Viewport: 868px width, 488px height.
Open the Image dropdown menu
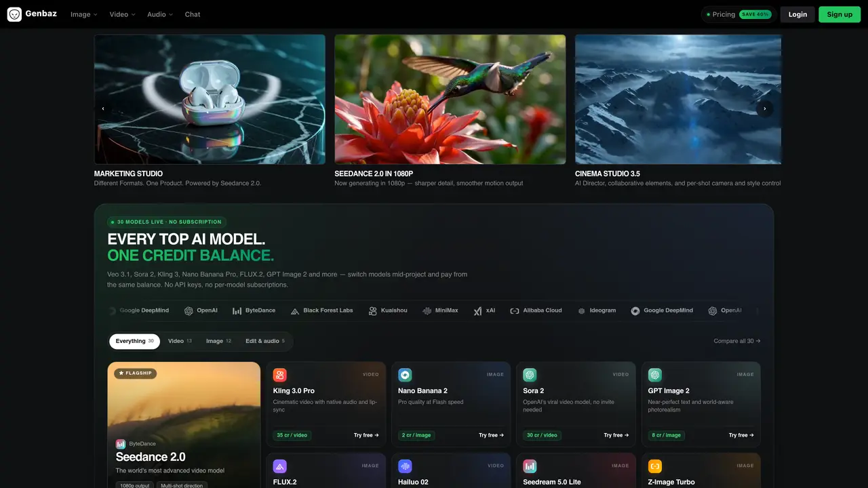(84, 14)
